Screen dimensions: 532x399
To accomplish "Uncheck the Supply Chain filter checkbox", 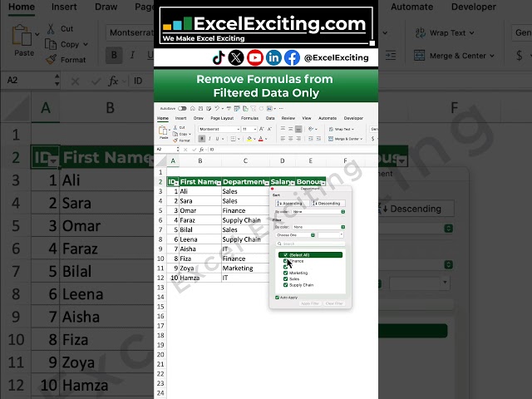I will [285, 285].
